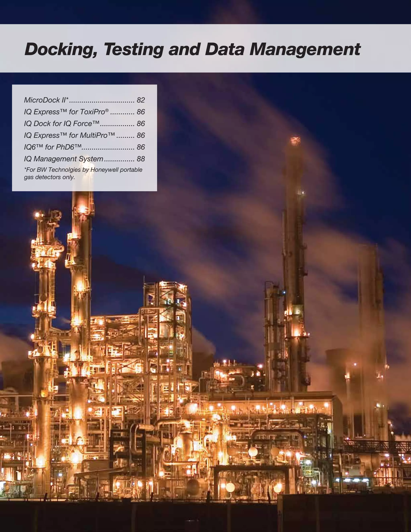This screenshot has height=532, width=411.
Task: Click the "*For BW Technolgies by Honeywell" footnote
Action: point(83,173)
